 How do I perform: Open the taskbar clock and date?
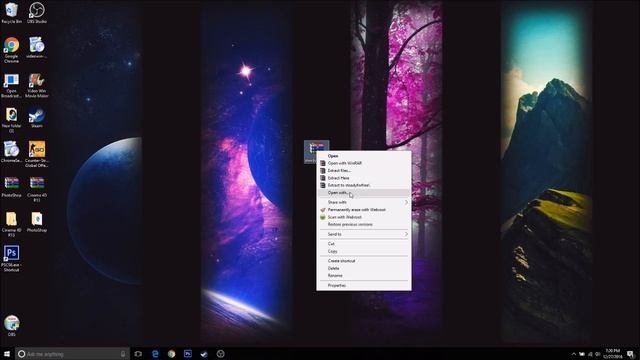(613, 354)
